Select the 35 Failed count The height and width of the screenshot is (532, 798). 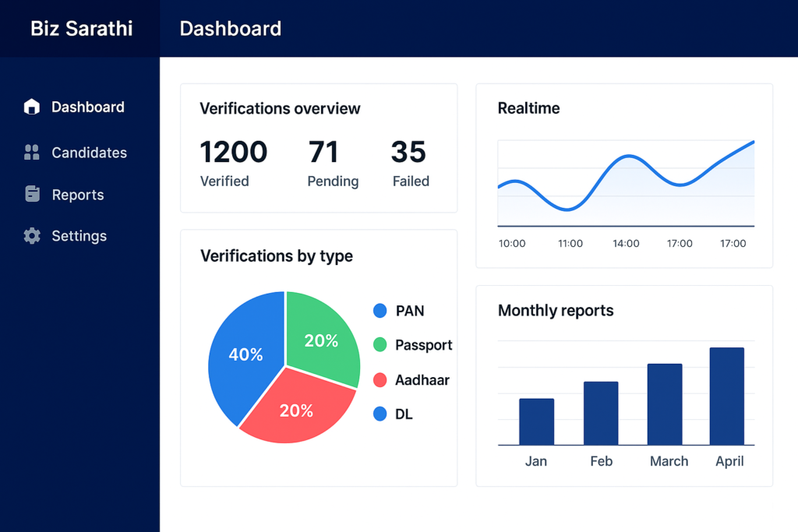coord(408,152)
